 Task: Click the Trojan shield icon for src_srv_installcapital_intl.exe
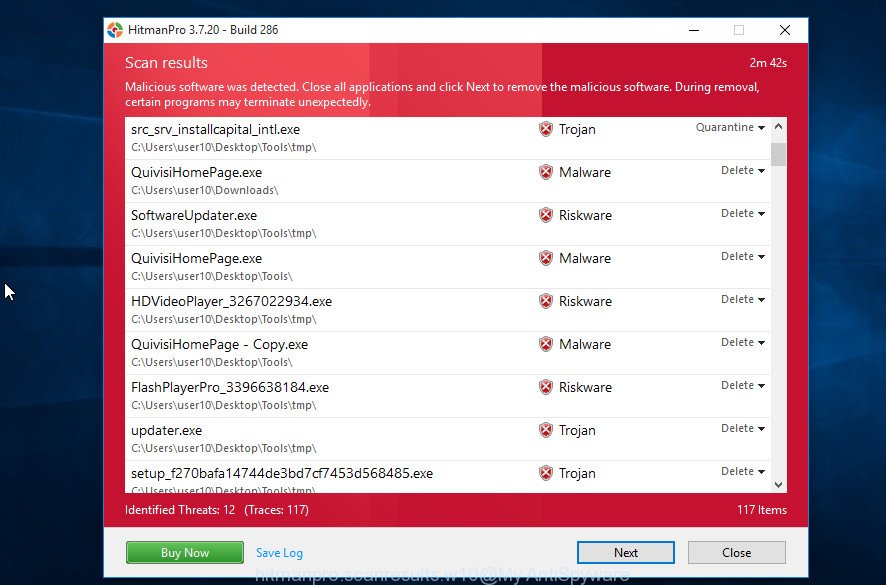(x=545, y=129)
